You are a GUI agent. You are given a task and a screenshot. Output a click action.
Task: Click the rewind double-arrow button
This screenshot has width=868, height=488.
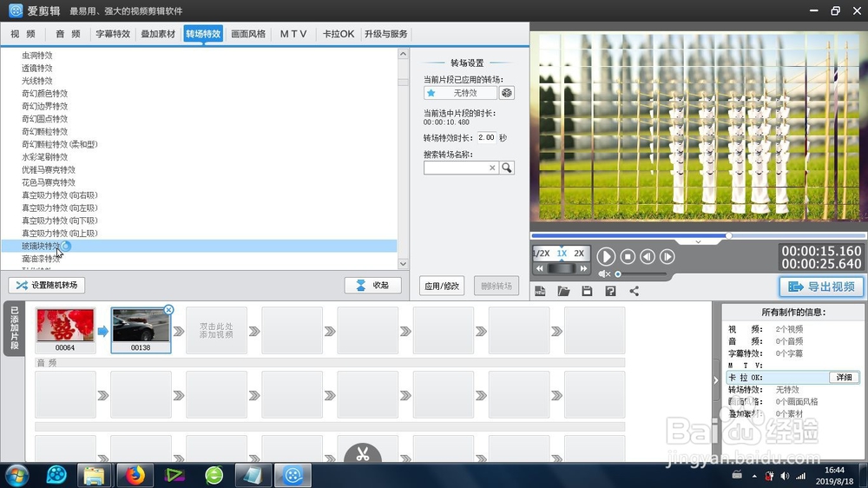tap(540, 268)
